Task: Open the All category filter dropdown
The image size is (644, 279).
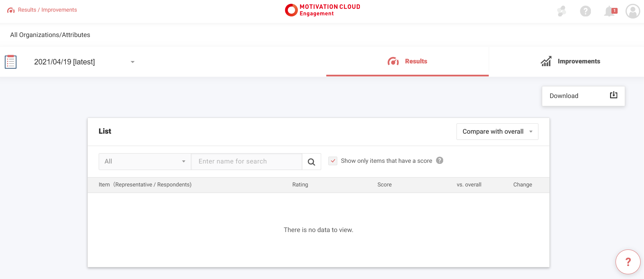Action: (145, 161)
